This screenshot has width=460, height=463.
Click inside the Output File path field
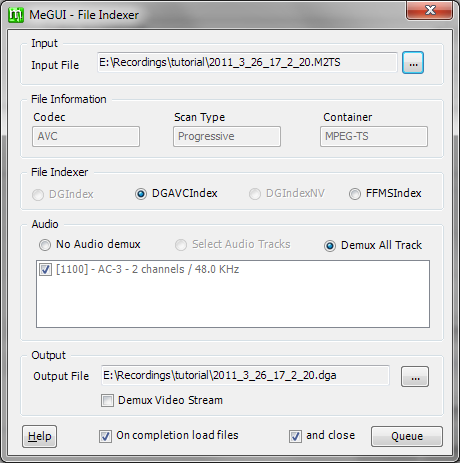pyautogui.click(x=245, y=375)
